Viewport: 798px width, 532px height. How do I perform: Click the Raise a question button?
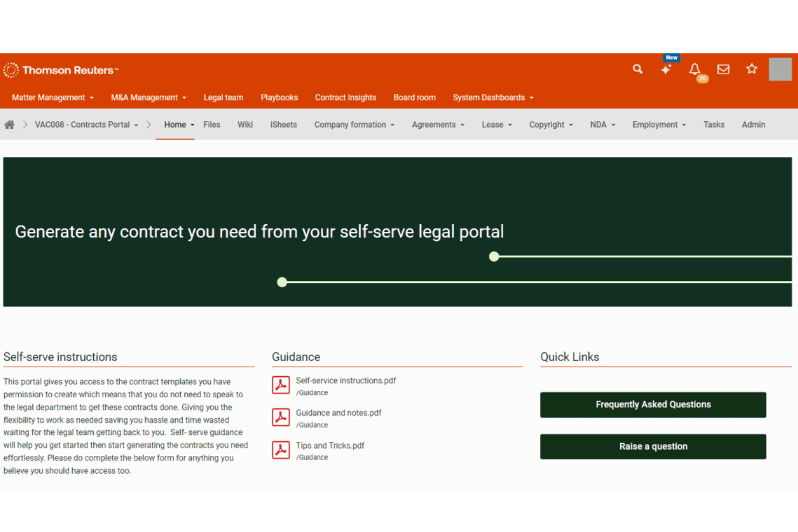pyautogui.click(x=653, y=447)
